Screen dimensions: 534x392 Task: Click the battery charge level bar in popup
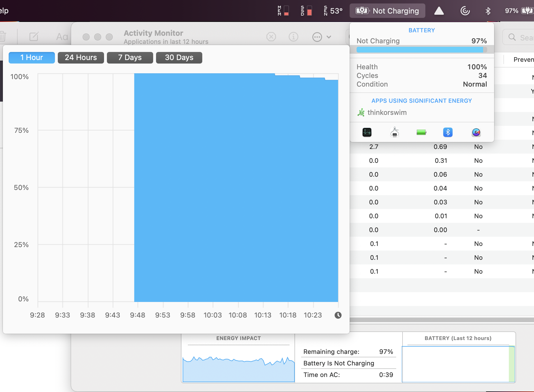(422, 50)
